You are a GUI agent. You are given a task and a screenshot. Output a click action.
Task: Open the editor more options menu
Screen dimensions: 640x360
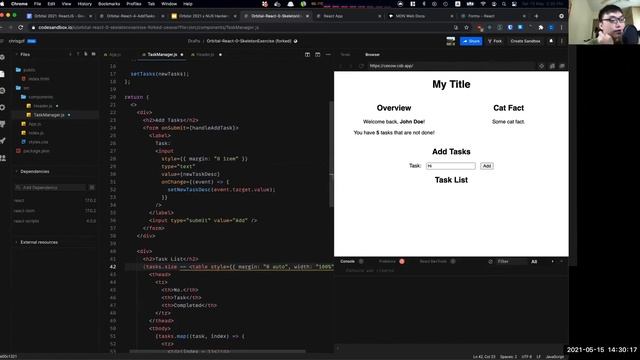[x=328, y=55]
